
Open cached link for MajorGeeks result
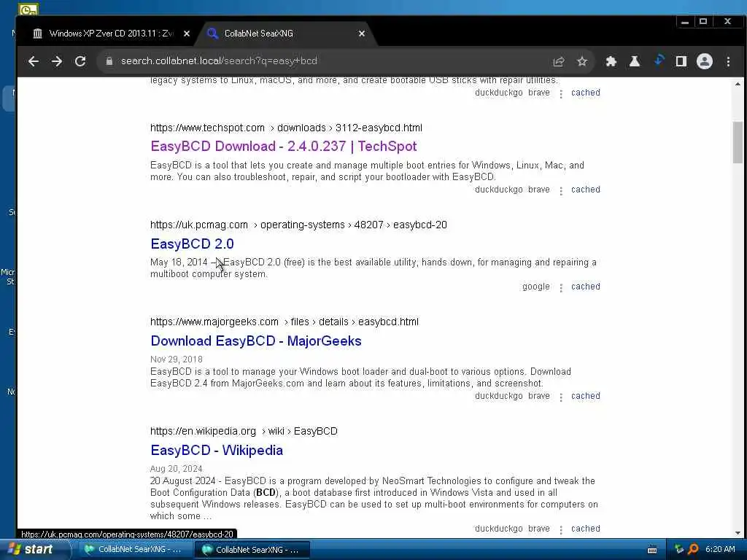coord(586,396)
